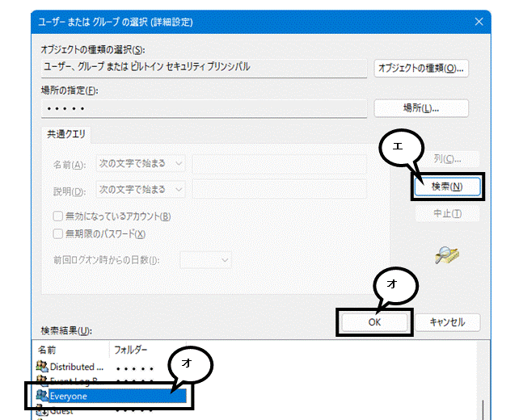Screen dimensions: 519x420
Task: Select the Distributed ... result row
Action: tap(112, 367)
